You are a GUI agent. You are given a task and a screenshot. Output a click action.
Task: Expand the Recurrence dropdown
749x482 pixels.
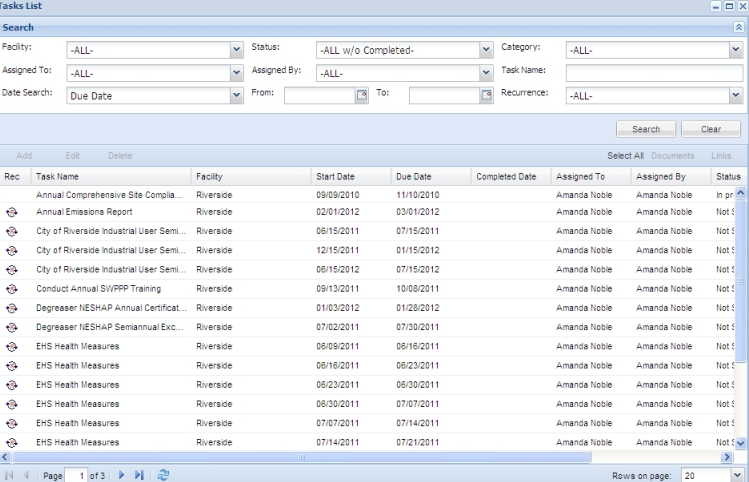[737, 95]
